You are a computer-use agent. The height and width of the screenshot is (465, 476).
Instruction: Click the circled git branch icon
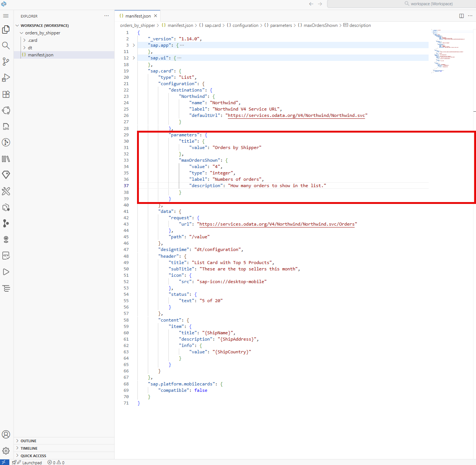(6, 142)
